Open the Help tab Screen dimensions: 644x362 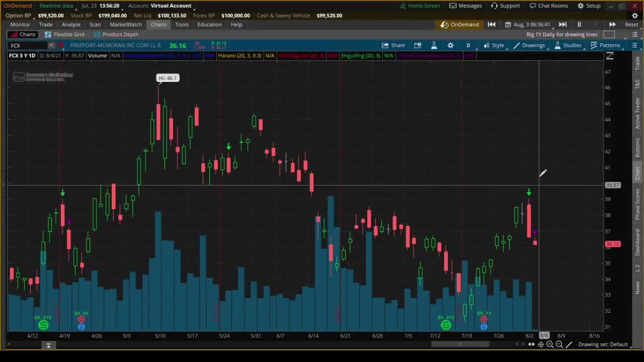[x=236, y=24]
